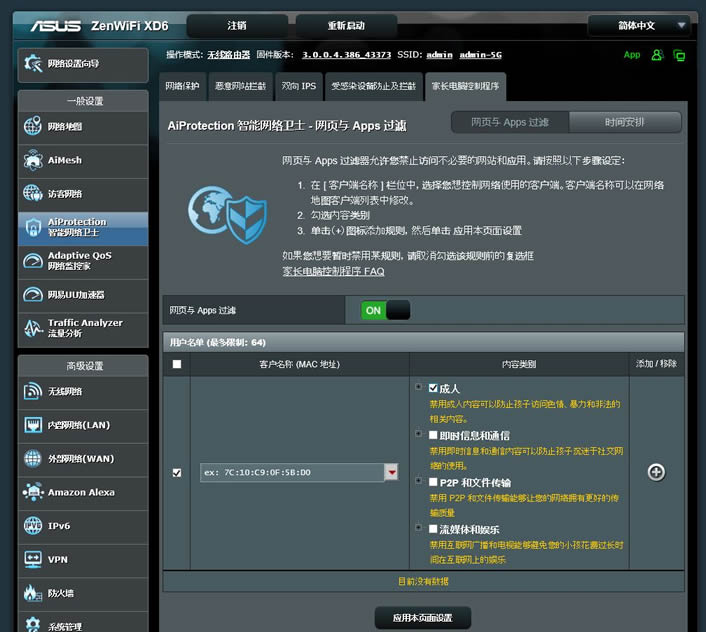The height and width of the screenshot is (632, 706).
Task: Click the 目前没有数据 text
Action: [423, 581]
